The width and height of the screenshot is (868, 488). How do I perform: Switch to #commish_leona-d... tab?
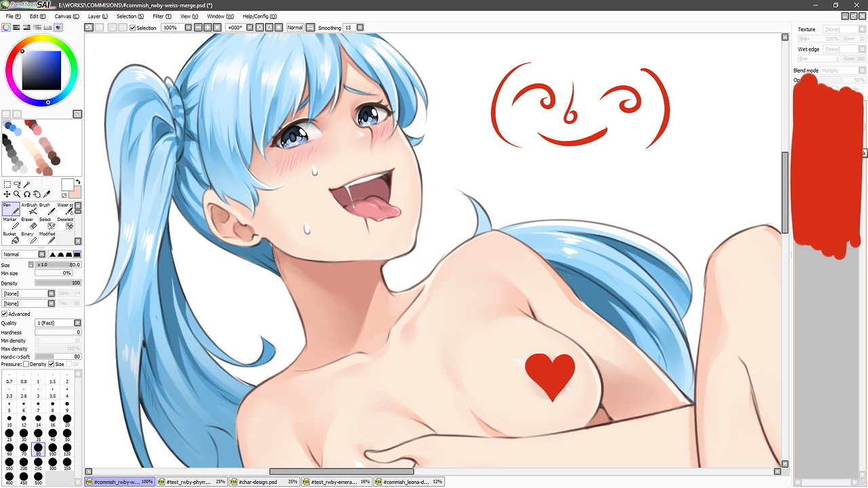click(410, 482)
